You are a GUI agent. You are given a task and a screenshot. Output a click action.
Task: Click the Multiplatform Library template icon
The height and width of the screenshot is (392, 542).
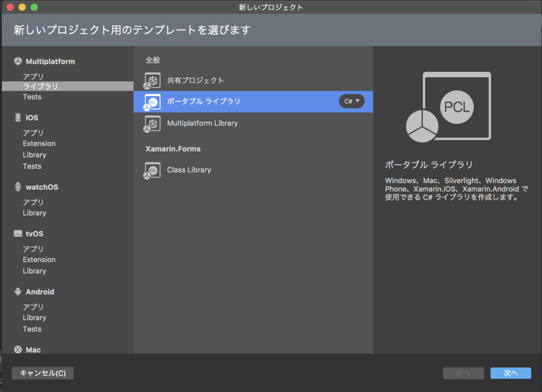coord(152,124)
